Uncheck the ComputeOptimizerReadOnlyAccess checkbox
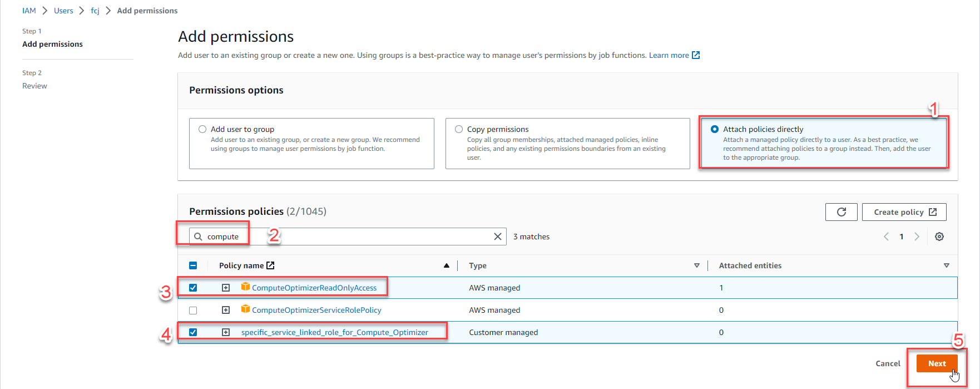980x389 pixels. tap(193, 288)
